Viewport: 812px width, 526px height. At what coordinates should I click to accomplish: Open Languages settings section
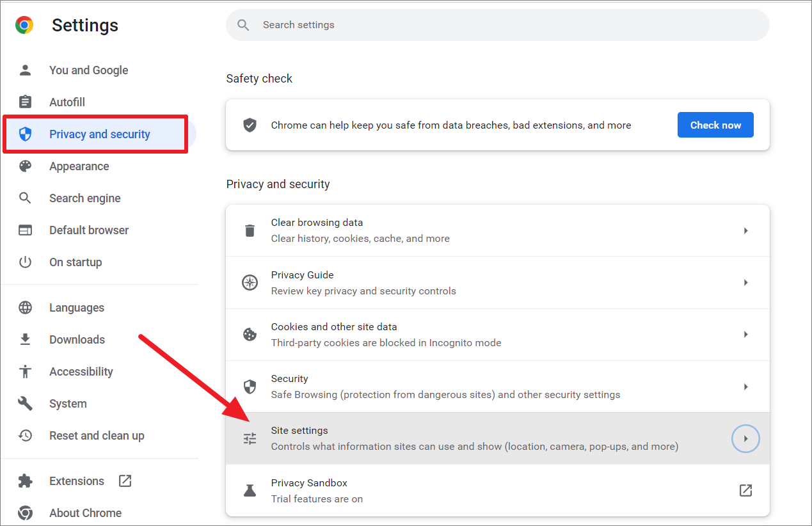[x=77, y=307]
